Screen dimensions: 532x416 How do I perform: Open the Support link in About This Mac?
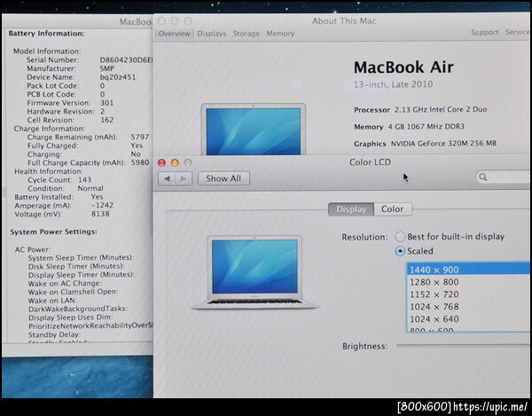[484, 33]
